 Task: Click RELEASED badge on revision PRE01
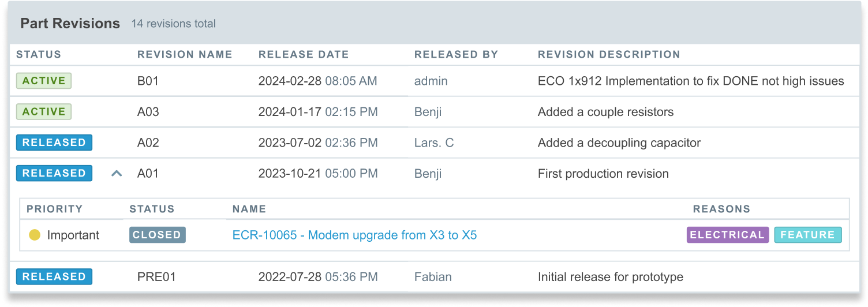tap(54, 276)
